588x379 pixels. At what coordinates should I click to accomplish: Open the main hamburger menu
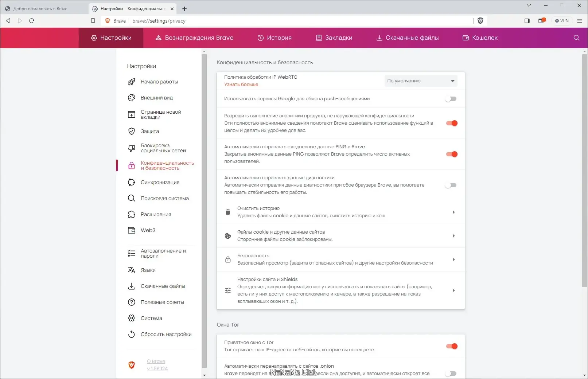(x=580, y=21)
